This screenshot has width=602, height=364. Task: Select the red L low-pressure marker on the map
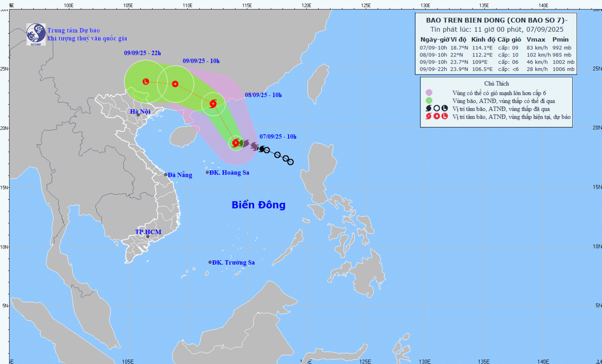[146, 81]
